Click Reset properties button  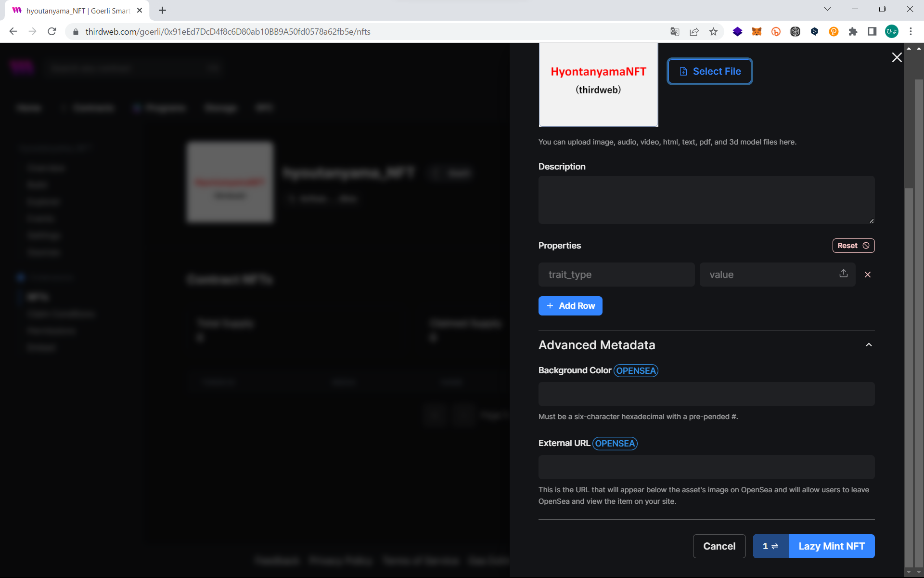853,246
